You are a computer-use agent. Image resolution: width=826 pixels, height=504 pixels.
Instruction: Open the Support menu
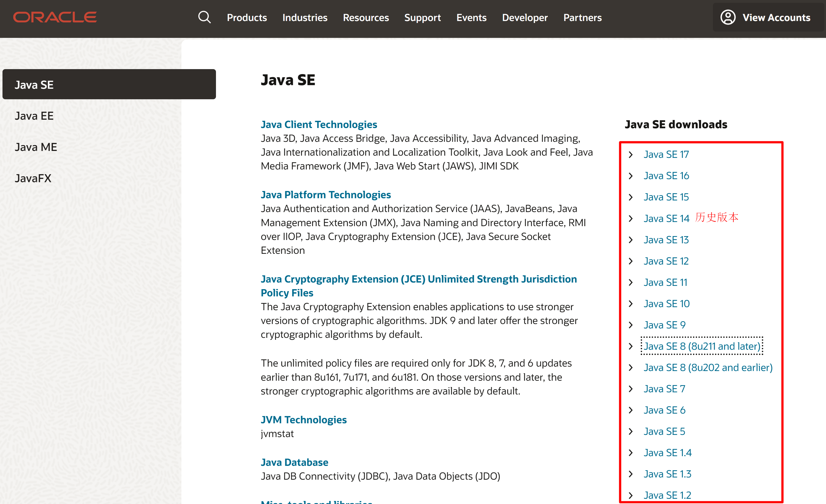point(422,17)
